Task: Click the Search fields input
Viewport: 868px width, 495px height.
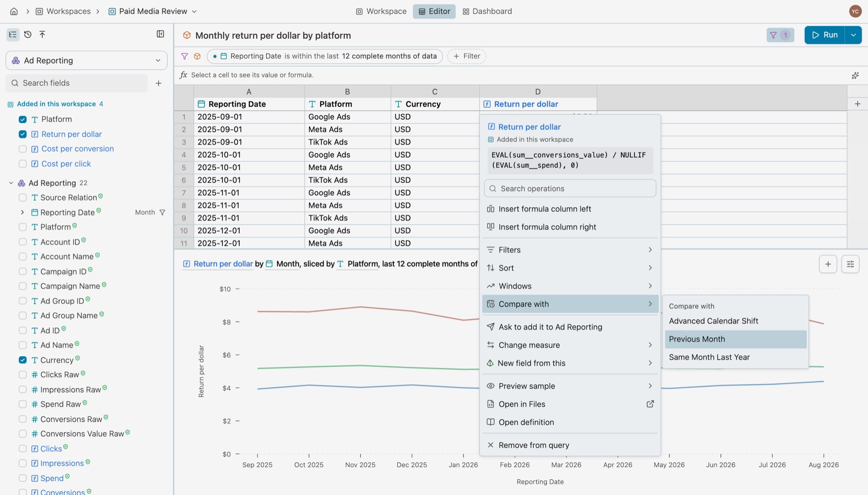Action: point(77,83)
